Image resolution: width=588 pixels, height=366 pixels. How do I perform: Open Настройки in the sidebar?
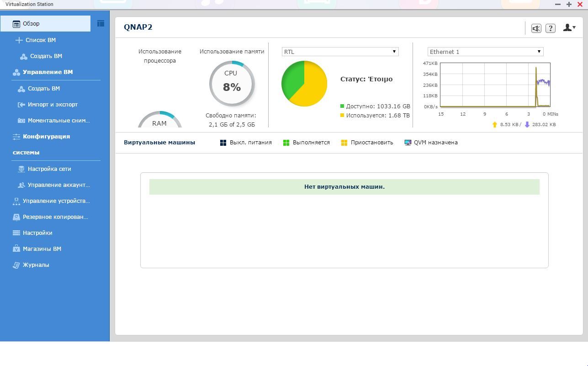pyautogui.click(x=37, y=233)
